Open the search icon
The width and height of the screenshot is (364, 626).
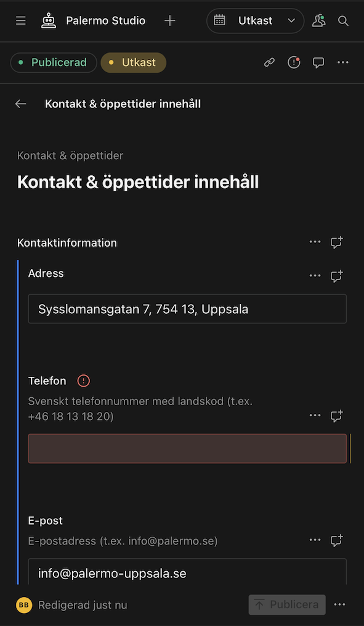(x=343, y=20)
